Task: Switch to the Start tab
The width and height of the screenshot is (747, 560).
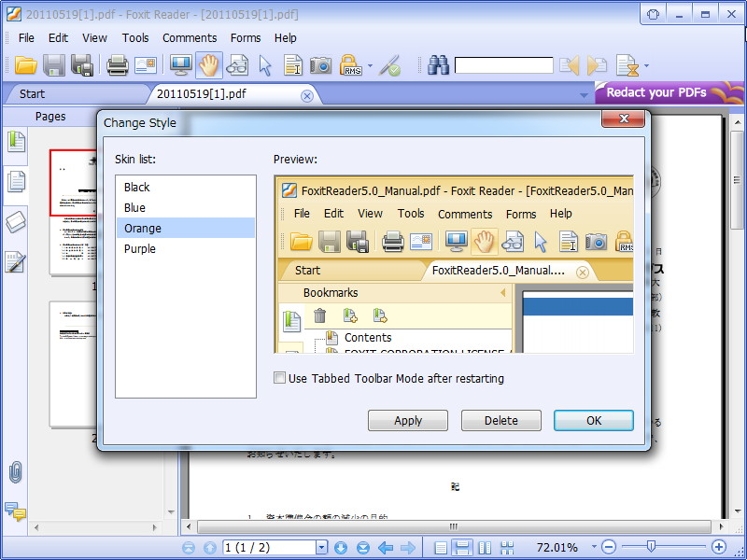Action: point(32,94)
